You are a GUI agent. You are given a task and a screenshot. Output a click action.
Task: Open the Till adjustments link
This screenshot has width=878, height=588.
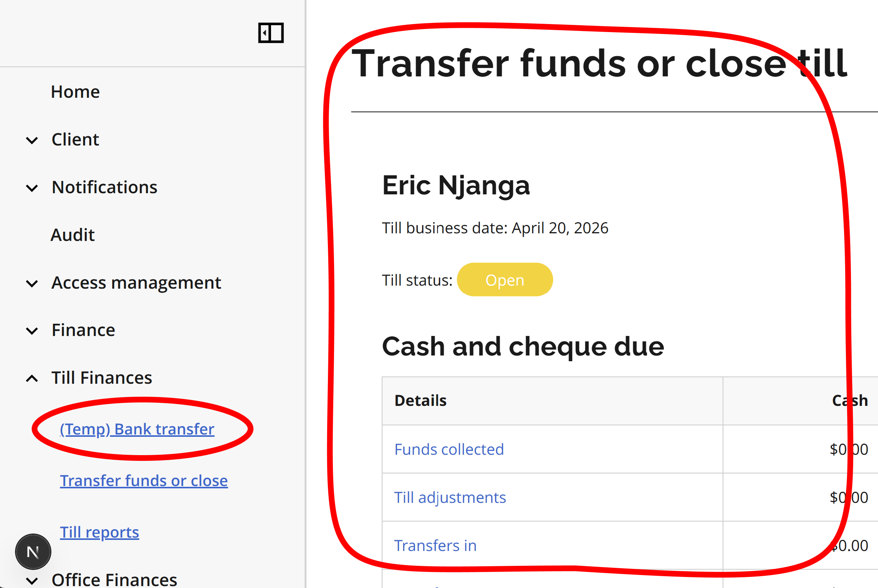[450, 498]
